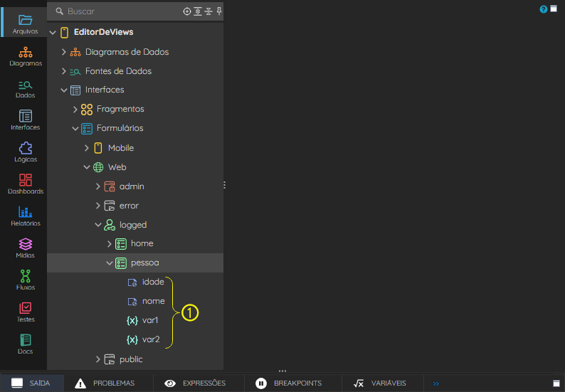Screen dimensions: 565x392
Task: Expand the Diagramas de Dados node
Action: pyautogui.click(x=64, y=52)
